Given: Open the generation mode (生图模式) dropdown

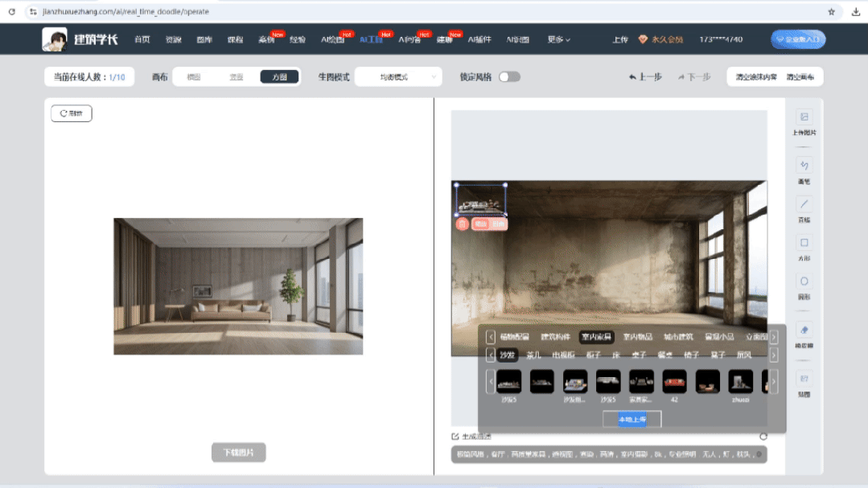Looking at the screenshot, I should click(x=398, y=77).
